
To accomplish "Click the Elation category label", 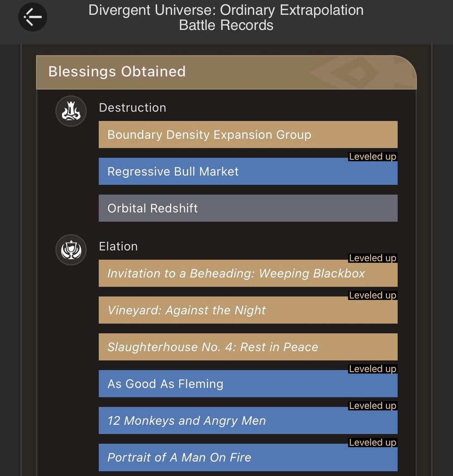I will [x=118, y=247].
